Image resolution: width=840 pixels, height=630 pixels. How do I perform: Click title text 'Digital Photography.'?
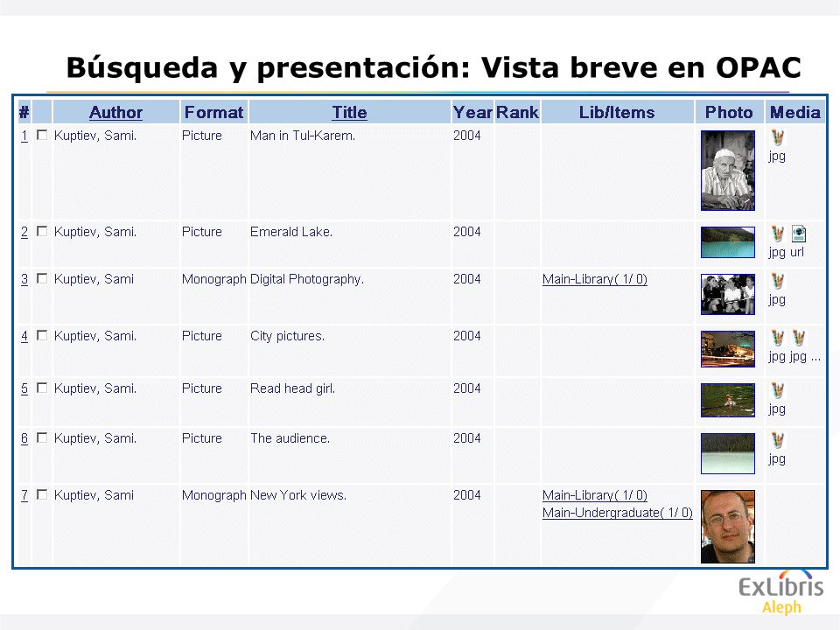click(307, 279)
